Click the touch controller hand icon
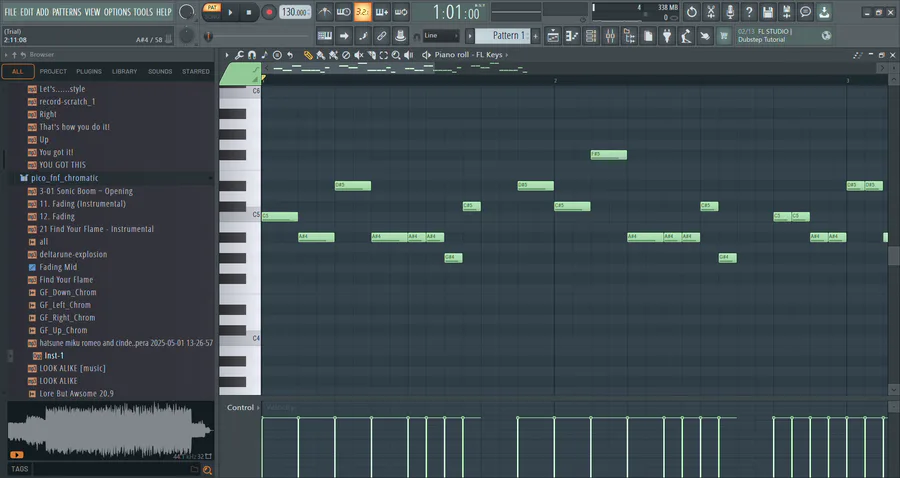The height and width of the screenshot is (478, 900). (705, 36)
